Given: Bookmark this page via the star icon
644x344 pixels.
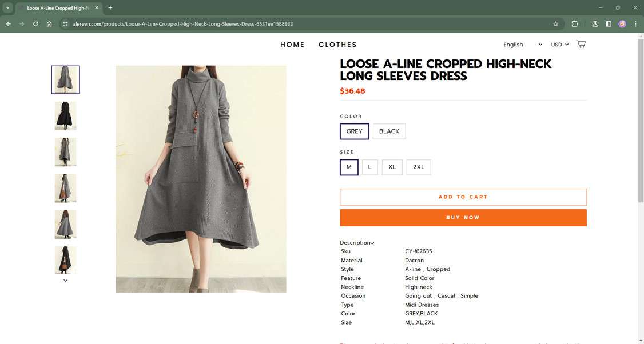Looking at the screenshot, I should click(x=555, y=24).
